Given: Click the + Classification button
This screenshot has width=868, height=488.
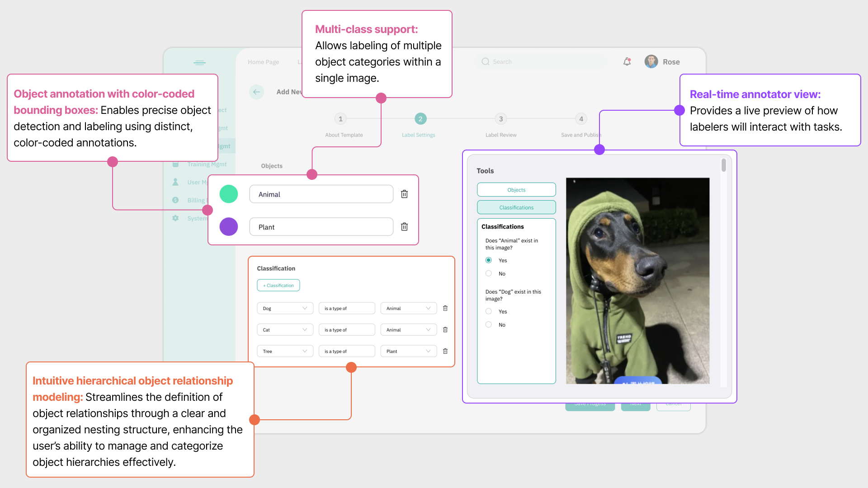Looking at the screenshot, I should pyautogui.click(x=278, y=286).
